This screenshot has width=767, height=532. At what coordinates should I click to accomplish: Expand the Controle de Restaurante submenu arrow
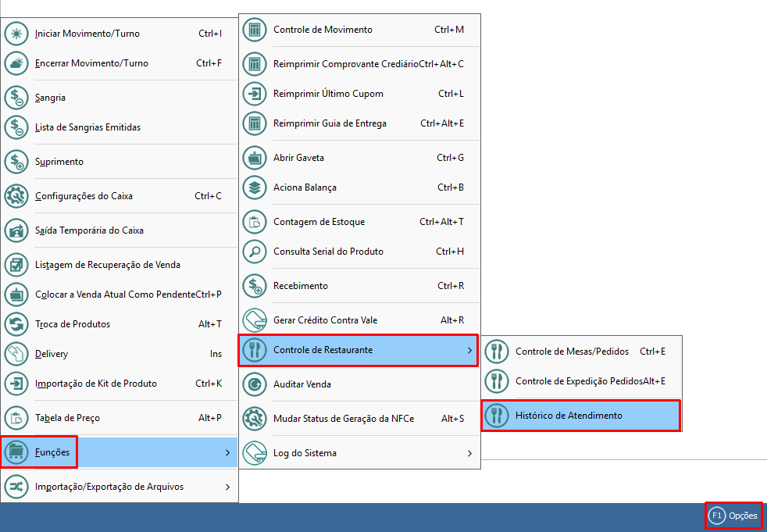coord(469,350)
